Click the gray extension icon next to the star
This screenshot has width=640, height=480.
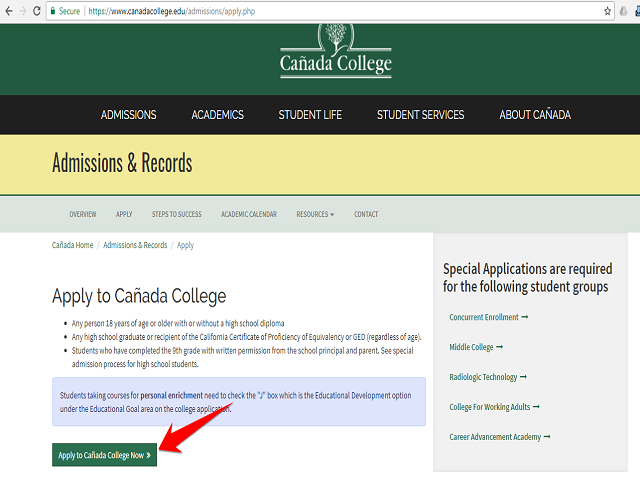click(x=623, y=11)
